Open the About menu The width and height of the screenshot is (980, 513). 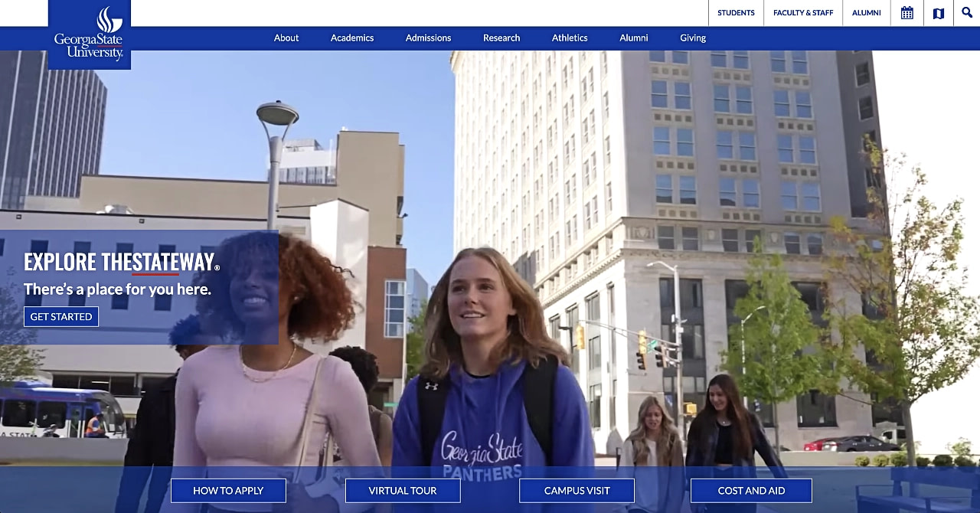(x=286, y=38)
